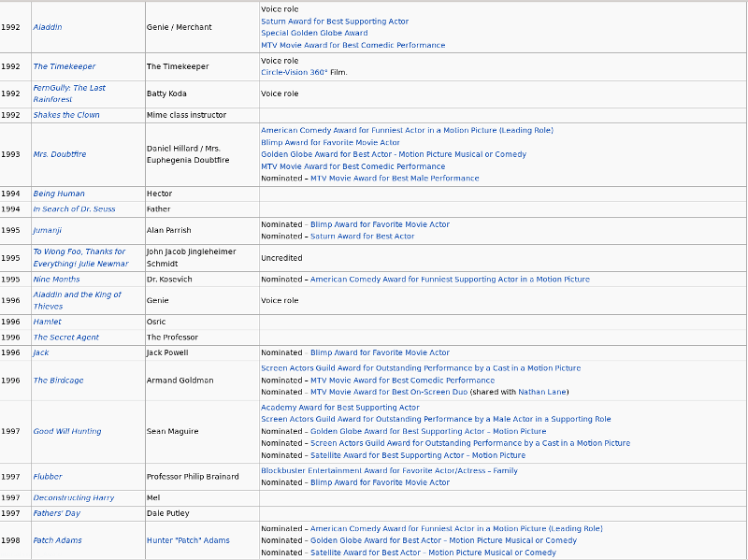Image resolution: width=748 pixels, height=560 pixels.
Task: Open MTV Best Comedic Performance link in Aladdin row
Action: (x=352, y=45)
